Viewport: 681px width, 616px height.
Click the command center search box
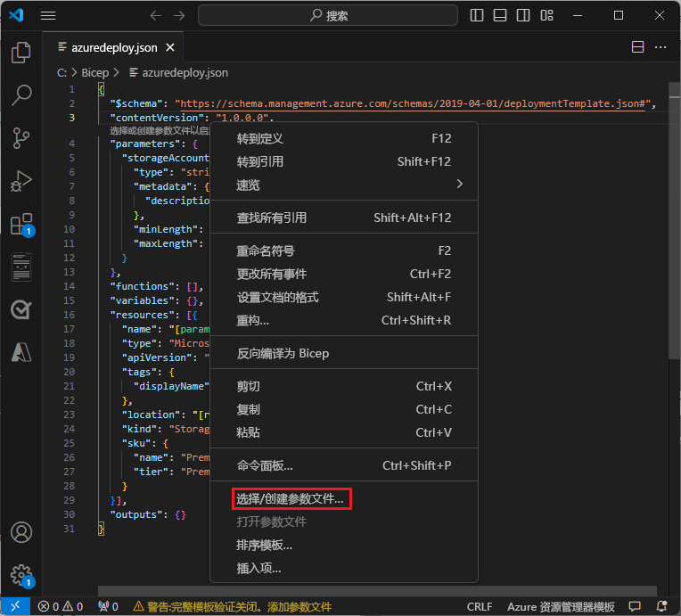pyautogui.click(x=328, y=16)
